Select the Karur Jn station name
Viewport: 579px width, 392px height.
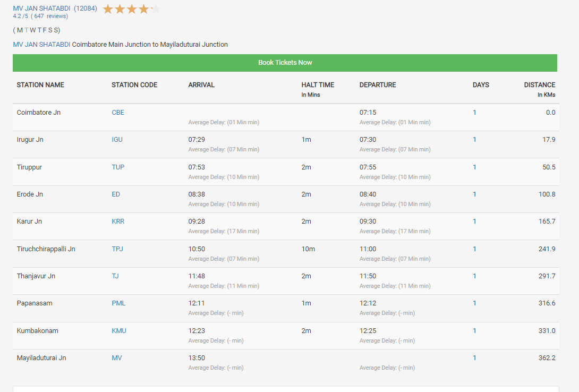point(29,221)
